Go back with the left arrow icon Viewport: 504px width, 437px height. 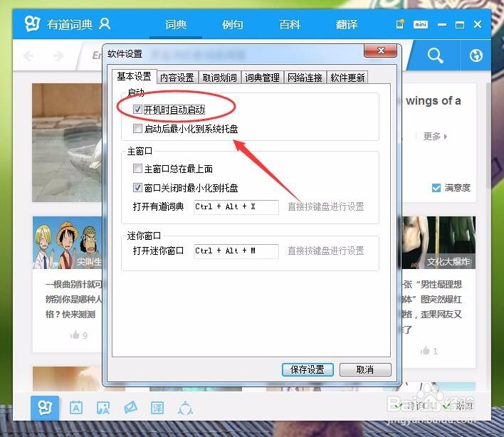click(x=28, y=56)
